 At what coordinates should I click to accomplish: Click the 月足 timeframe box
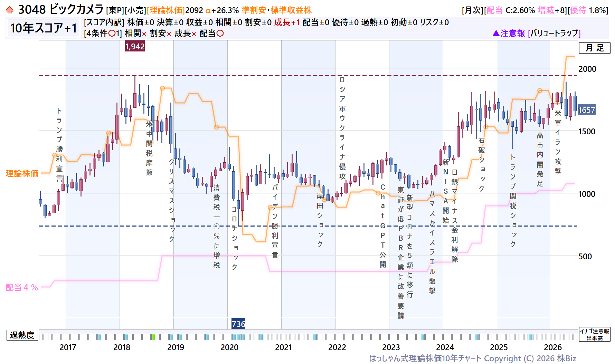pos(595,48)
